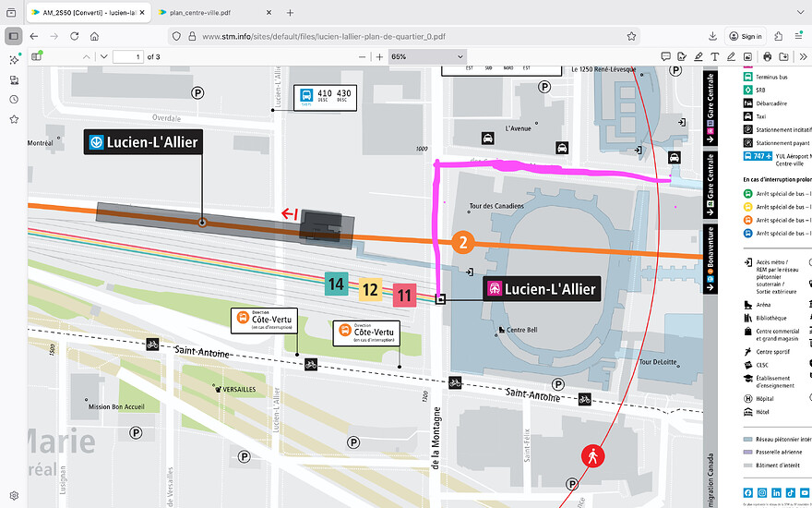Screen dimensions: 812x508
Task: Expand the list-all-tabs chevron
Action: click(x=800, y=12)
